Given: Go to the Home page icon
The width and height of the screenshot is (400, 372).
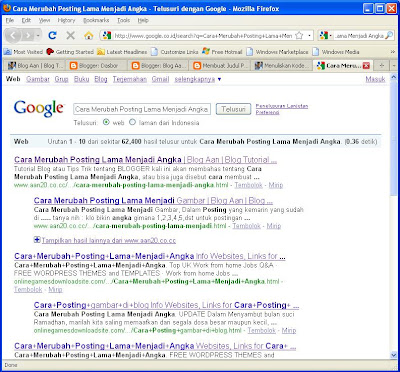Looking at the screenshot, I should [88, 35].
